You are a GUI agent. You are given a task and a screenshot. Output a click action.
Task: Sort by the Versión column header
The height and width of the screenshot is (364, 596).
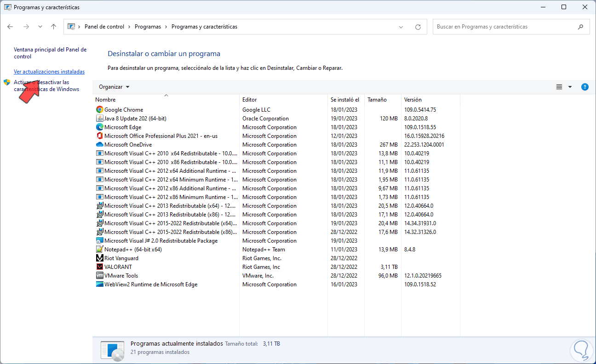tap(430, 100)
